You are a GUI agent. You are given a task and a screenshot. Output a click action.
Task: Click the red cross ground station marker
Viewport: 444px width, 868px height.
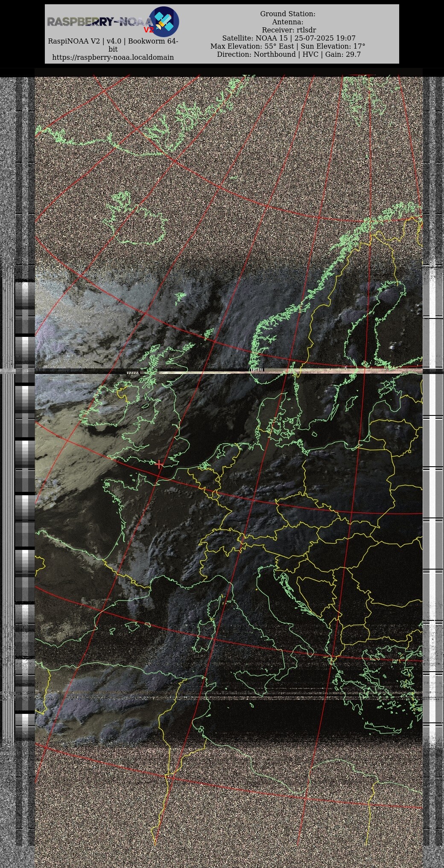pyautogui.click(x=159, y=464)
